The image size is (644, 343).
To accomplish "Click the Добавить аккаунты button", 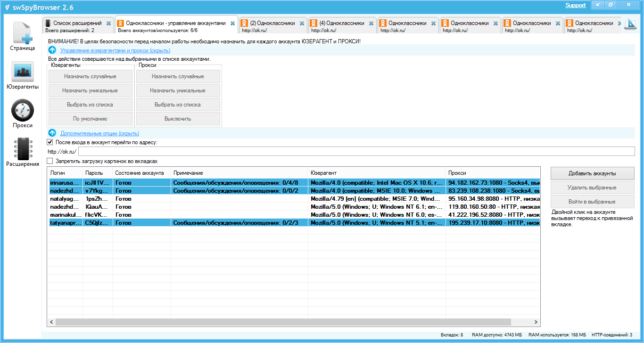I will click(x=592, y=173).
